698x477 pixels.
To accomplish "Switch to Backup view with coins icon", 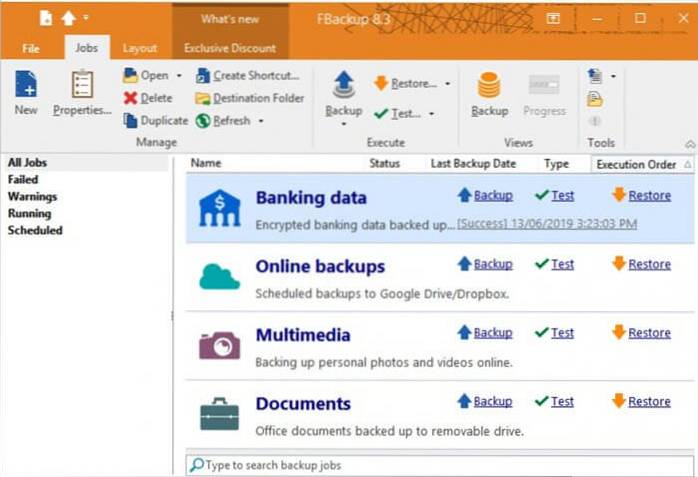I will 489,85.
